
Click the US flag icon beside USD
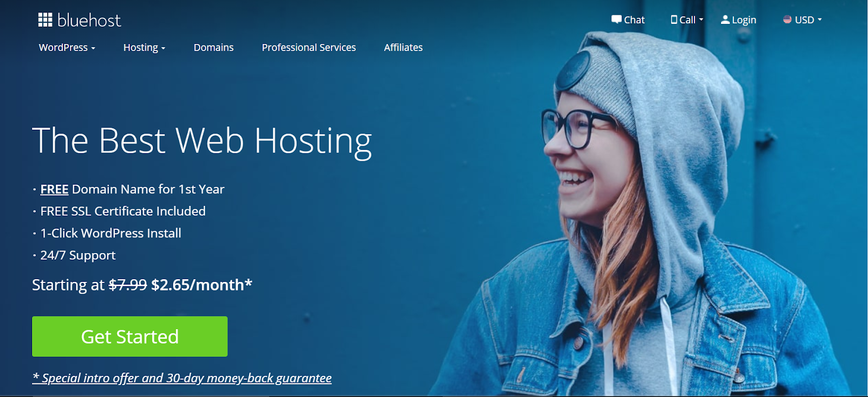click(788, 20)
